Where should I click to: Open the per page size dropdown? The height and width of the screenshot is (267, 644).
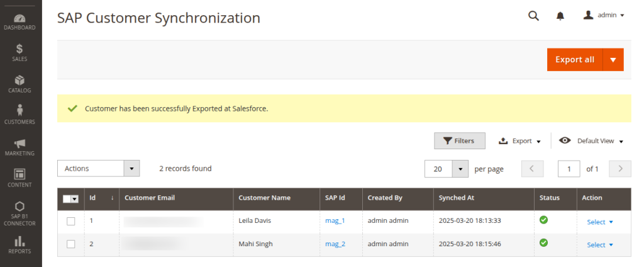460,169
